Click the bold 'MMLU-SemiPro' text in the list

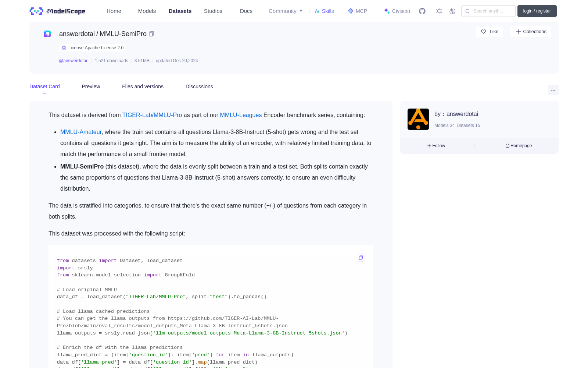82,167
